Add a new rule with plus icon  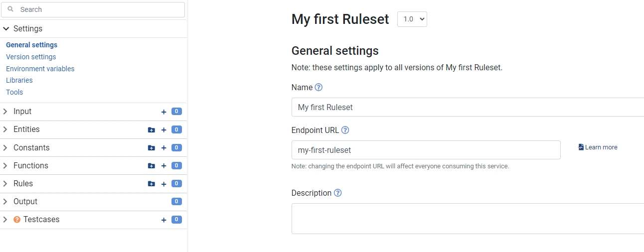[x=163, y=184]
